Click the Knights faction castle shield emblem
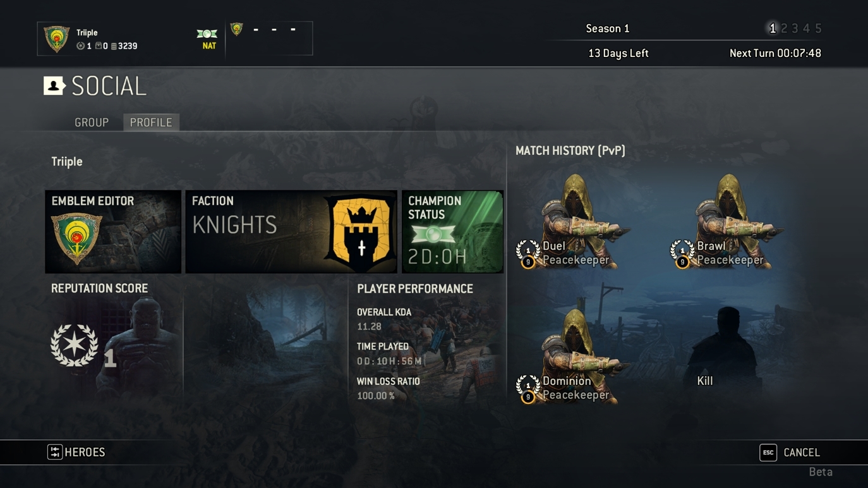 click(360, 233)
